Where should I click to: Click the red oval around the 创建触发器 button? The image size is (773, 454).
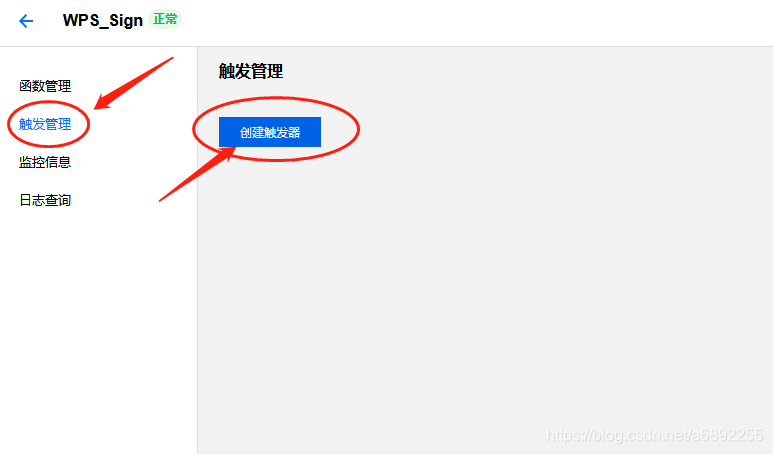click(x=276, y=129)
